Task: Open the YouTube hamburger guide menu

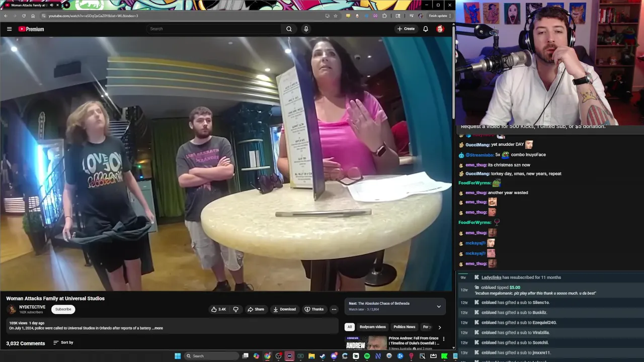Action: point(9,29)
